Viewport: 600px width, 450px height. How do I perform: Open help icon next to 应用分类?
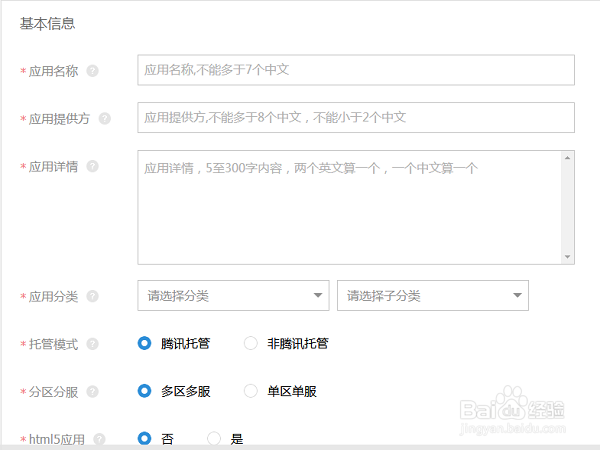[x=93, y=296]
